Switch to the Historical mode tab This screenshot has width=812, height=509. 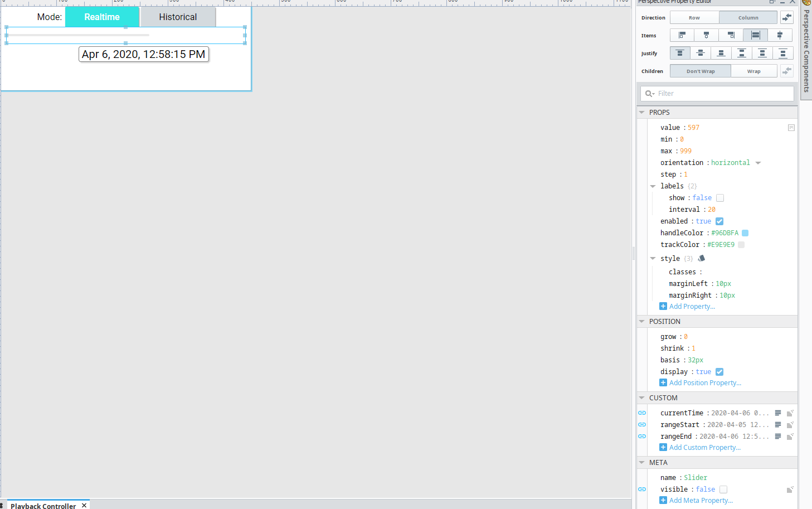coord(178,17)
